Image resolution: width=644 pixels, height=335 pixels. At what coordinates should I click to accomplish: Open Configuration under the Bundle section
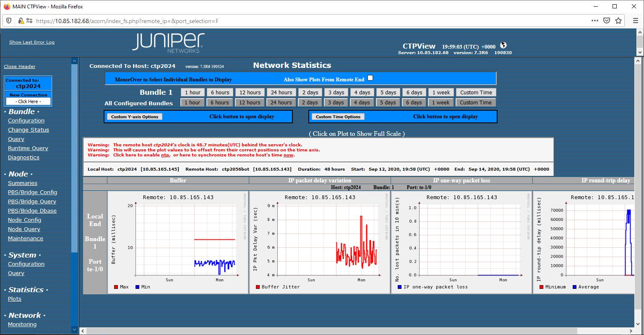(x=26, y=121)
